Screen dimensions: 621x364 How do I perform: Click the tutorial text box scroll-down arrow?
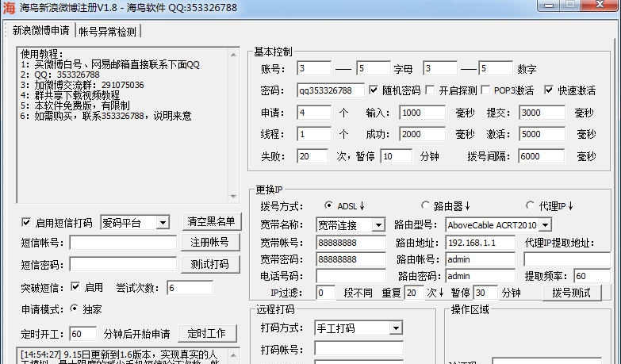(x=233, y=197)
